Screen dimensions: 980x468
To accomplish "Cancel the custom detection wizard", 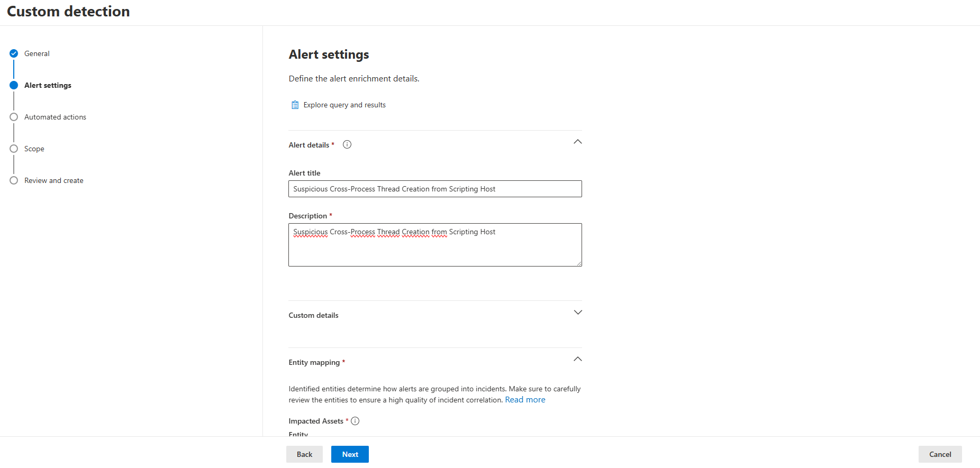I will [940, 454].
